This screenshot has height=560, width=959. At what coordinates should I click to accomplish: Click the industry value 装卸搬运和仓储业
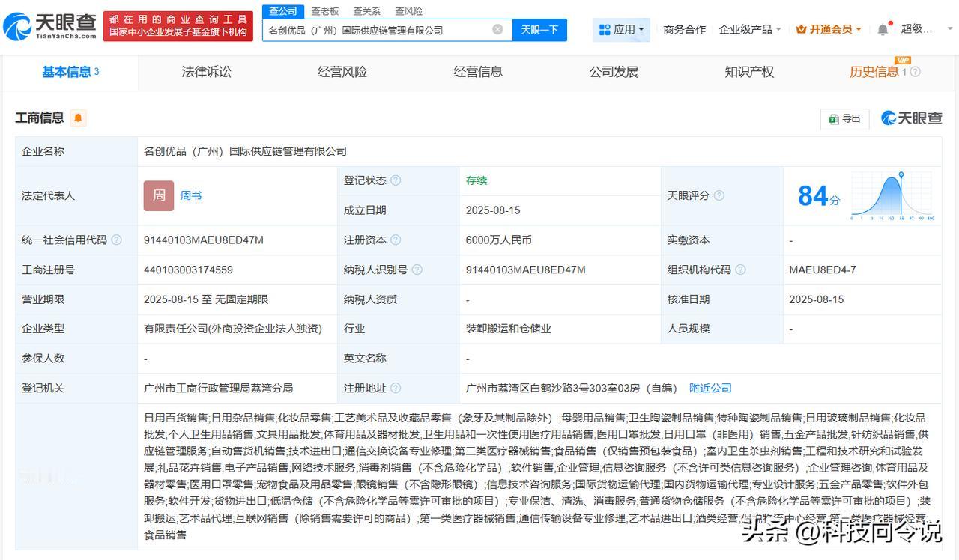coord(509,329)
